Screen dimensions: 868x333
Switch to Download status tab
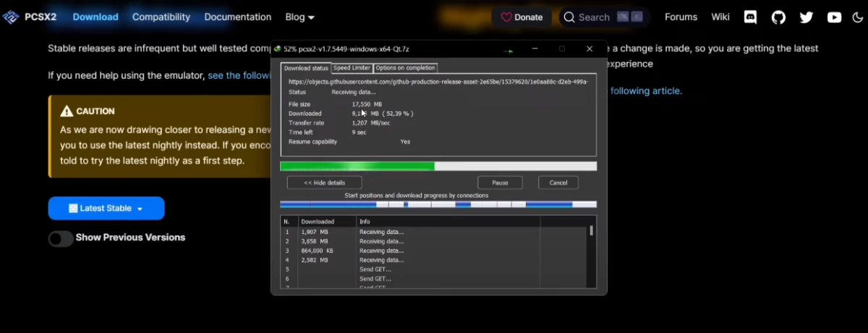(x=306, y=68)
